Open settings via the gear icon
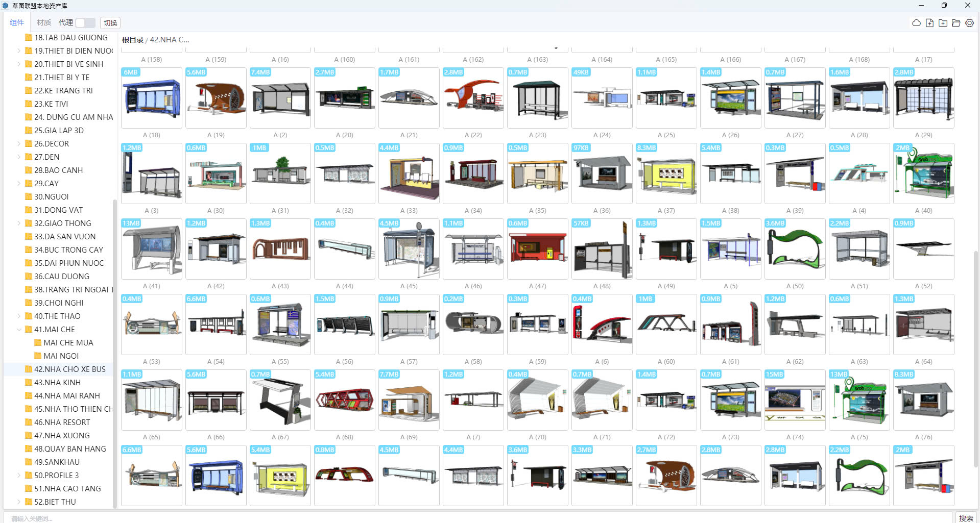This screenshot has height=523, width=980. (969, 23)
